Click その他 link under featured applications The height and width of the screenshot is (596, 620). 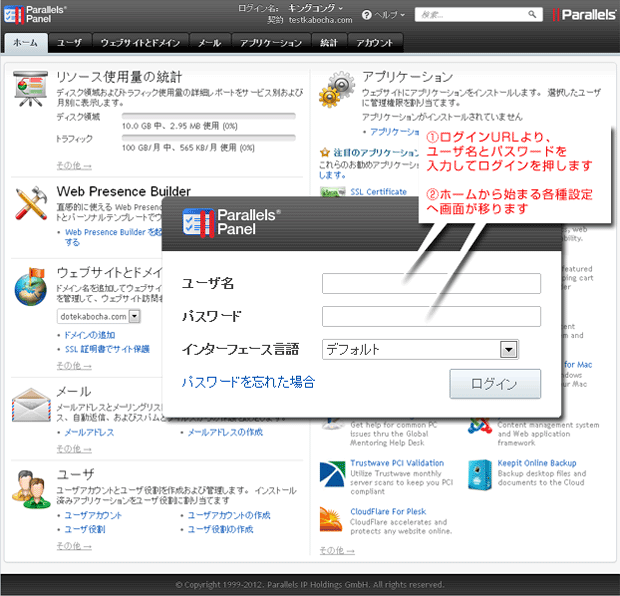click(337, 551)
